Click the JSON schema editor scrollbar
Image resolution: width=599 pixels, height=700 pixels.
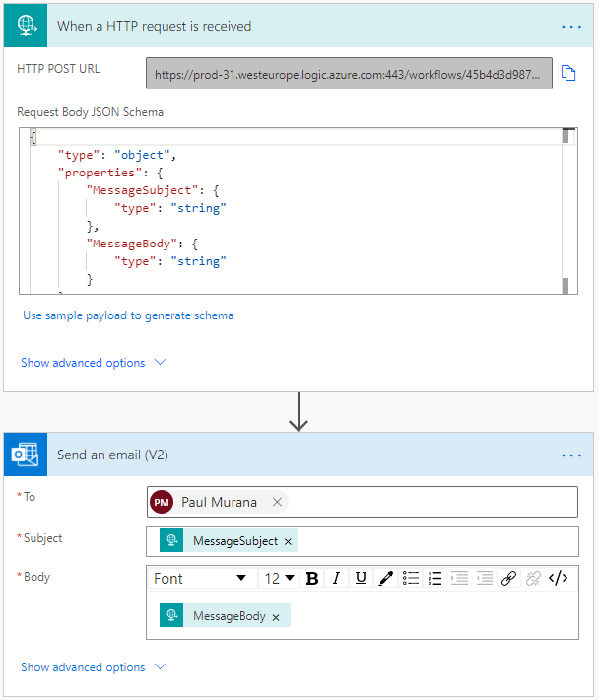[566, 211]
